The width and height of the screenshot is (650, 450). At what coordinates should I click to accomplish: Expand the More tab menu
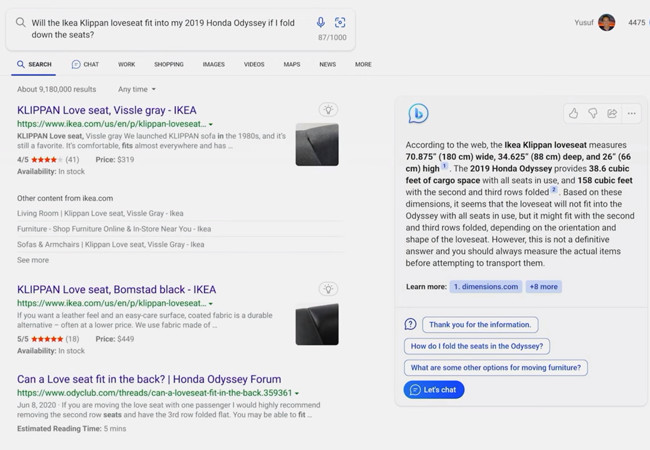click(x=363, y=64)
